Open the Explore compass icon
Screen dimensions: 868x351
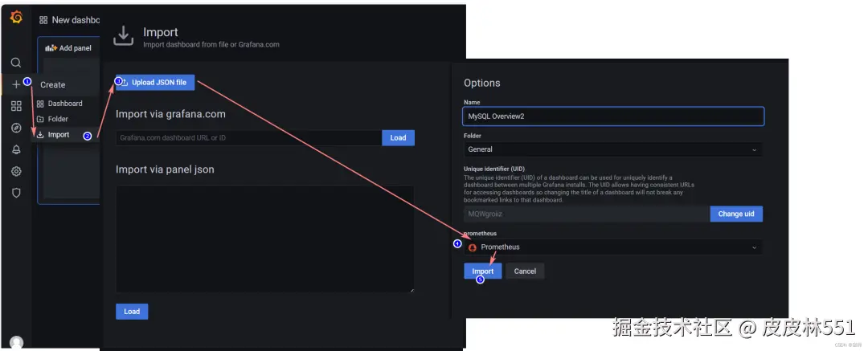[16, 128]
